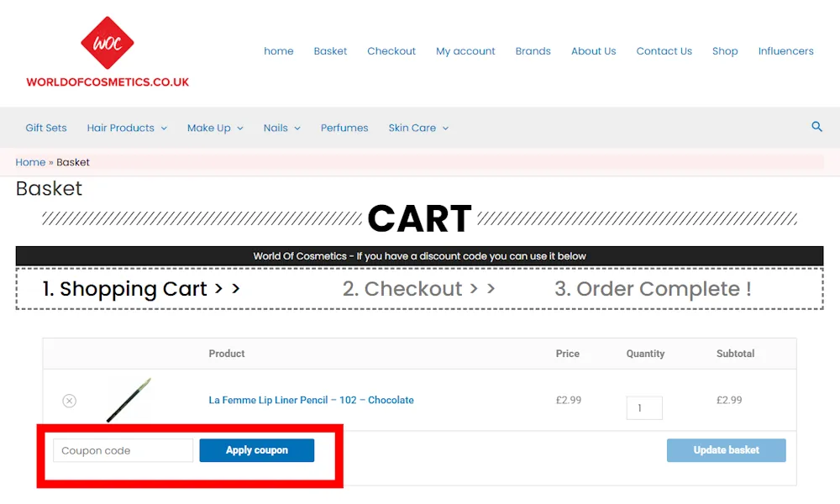Click the quantity input box
This screenshot has height=504, width=840.
(x=644, y=408)
